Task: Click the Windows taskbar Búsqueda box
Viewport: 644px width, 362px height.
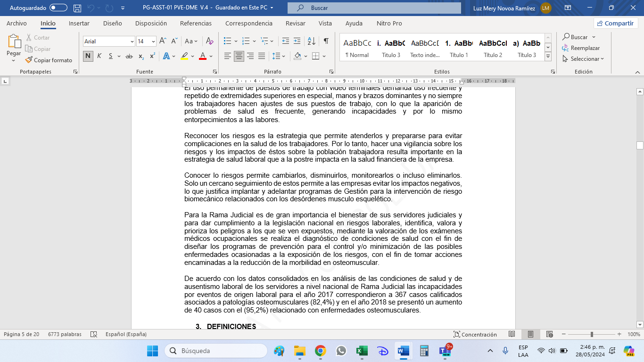Action: pos(216,351)
